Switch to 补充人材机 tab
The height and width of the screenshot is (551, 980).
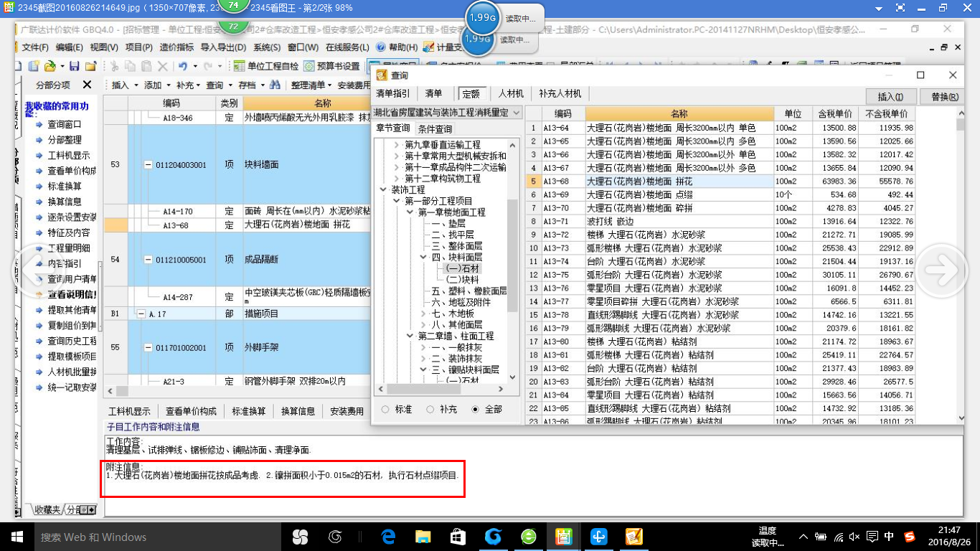click(561, 93)
